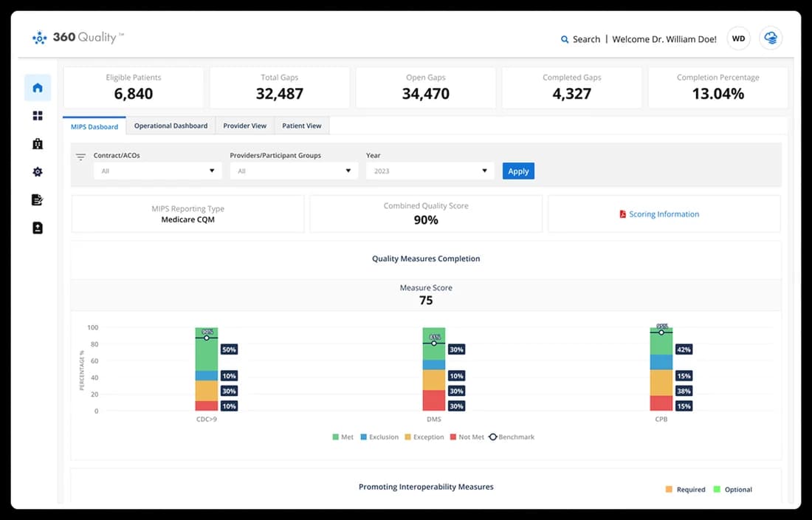Open the settings gear sidebar icon
Screen dimensions: 812x520
pos(38,172)
